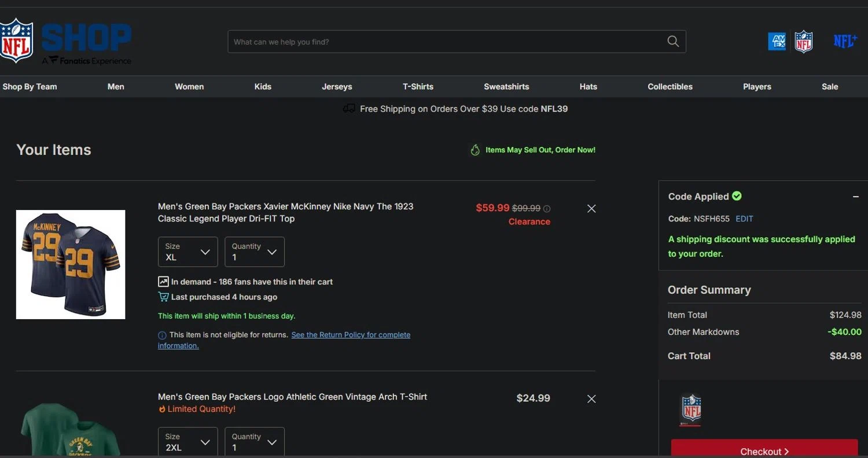The width and height of the screenshot is (868, 458).
Task: Remove the Xavier McKinney jersey from cart
Action: tap(591, 209)
